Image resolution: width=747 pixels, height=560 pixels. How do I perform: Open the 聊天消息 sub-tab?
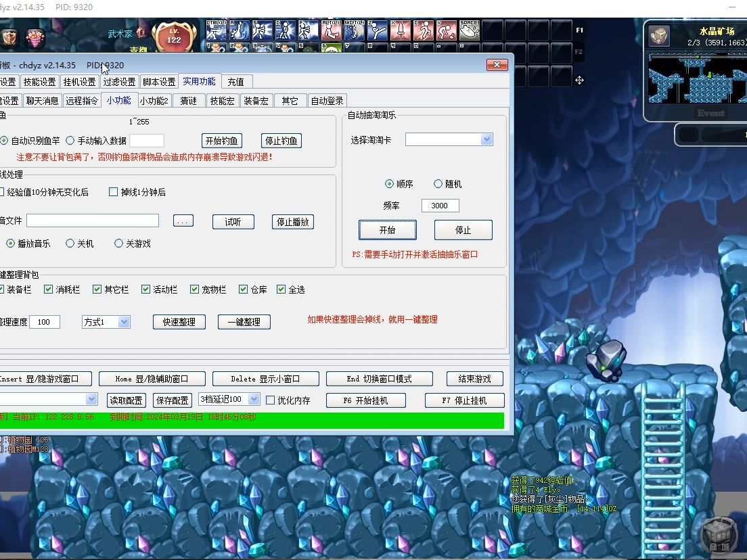tap(42, 101)
